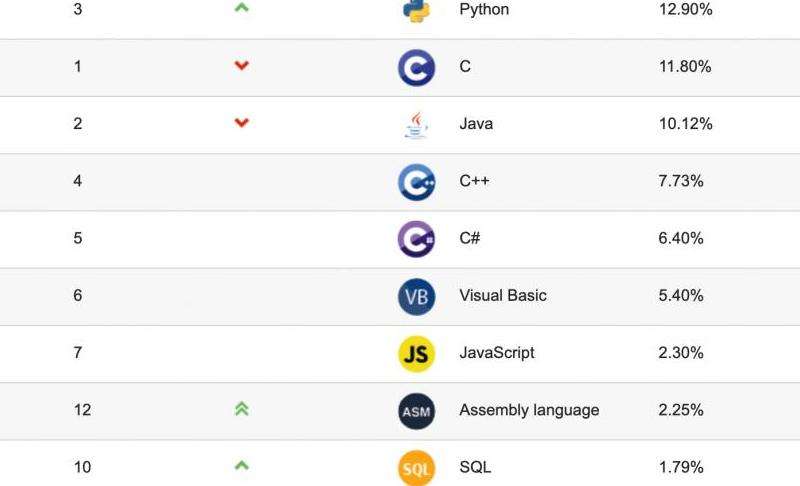Click the yellow JavaScript JS icon
The image size is (800, 486).
pos(416,353)
